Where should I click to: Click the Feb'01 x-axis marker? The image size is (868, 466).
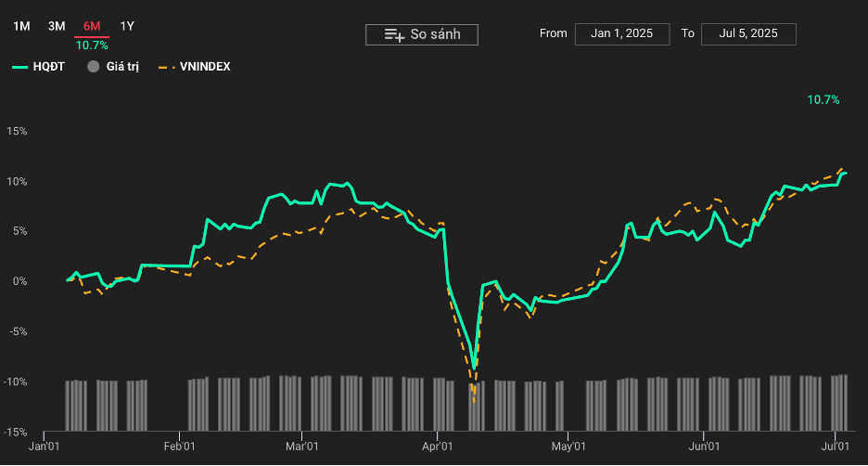[179, 447]
